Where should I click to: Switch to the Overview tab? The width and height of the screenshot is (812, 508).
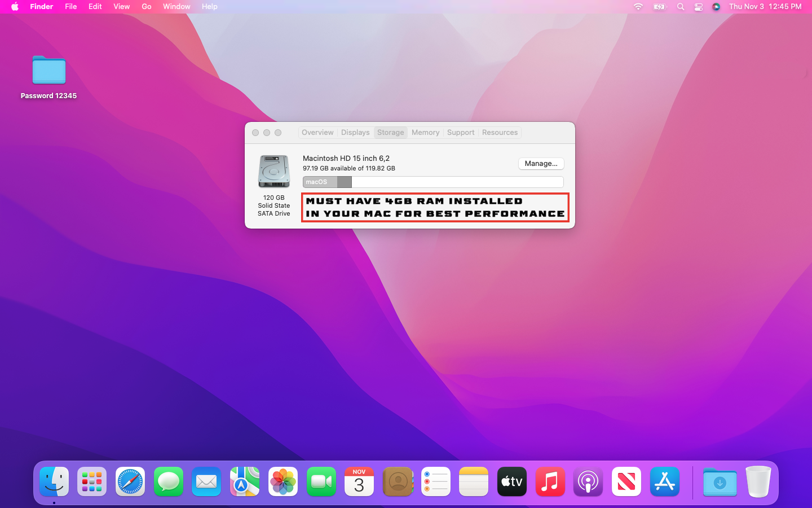click(x=317, y=133)
